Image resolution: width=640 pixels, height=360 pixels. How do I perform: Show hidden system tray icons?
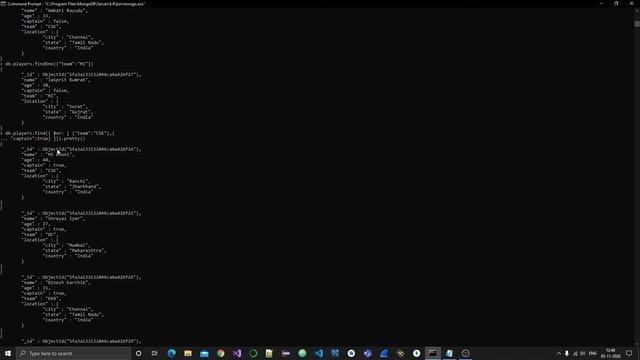point(559,353)
